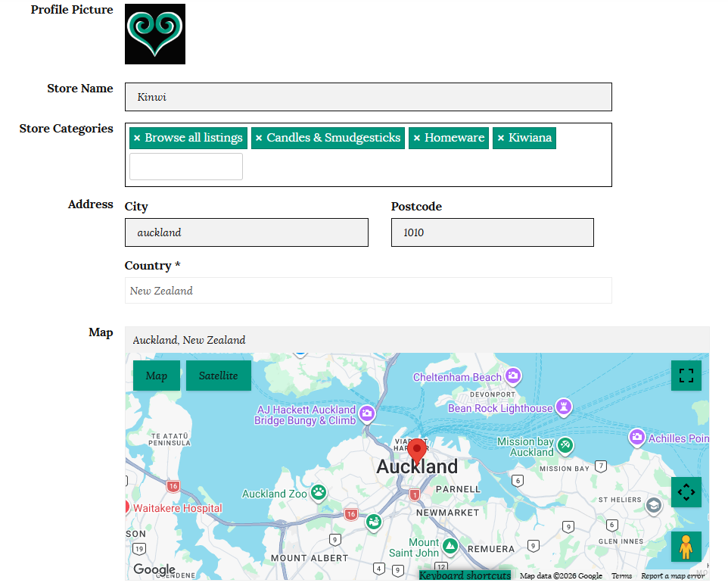
Task: Click the Google logo on map
Action: (x=154, y=569)
